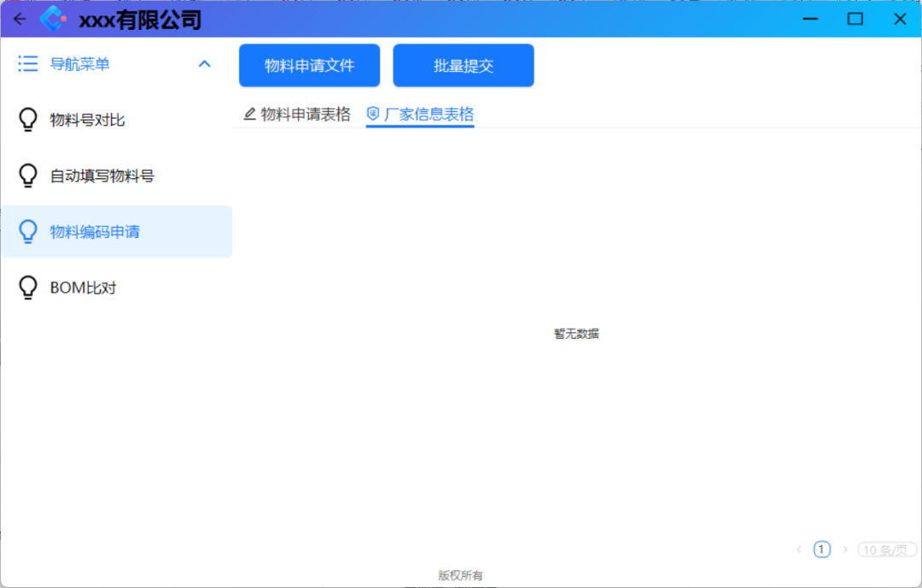Click the 批量提交 button
Image resolution: width=922 pixels, height=588 pixels.
464,65
